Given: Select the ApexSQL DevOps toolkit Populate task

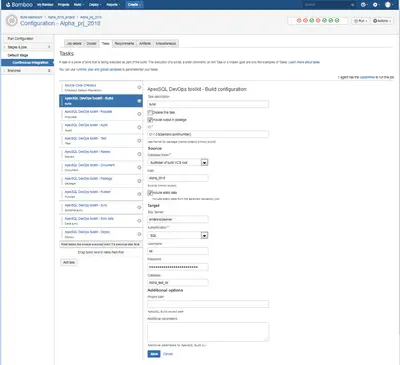Looking at the screenshot, I should coord(101,114).
